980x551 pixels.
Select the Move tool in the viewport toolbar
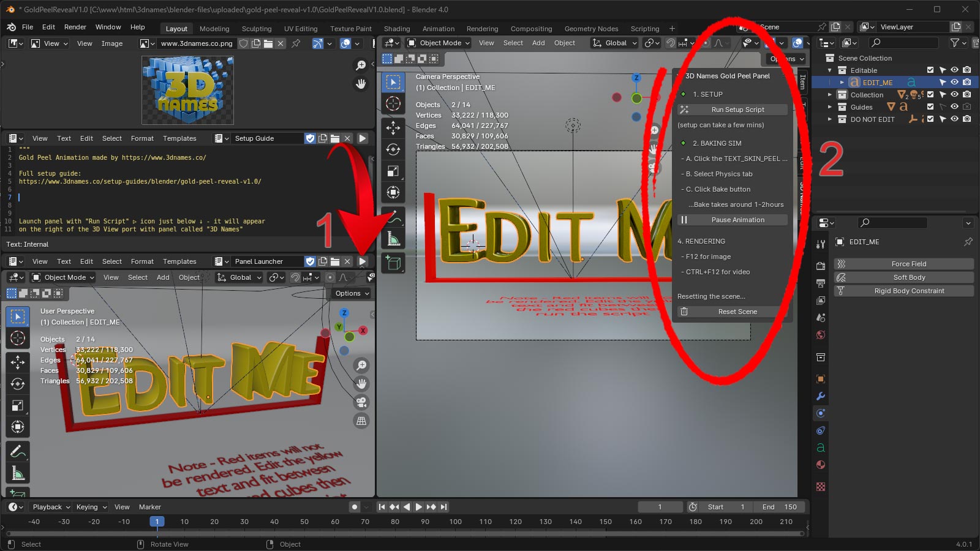click(393, 129)
